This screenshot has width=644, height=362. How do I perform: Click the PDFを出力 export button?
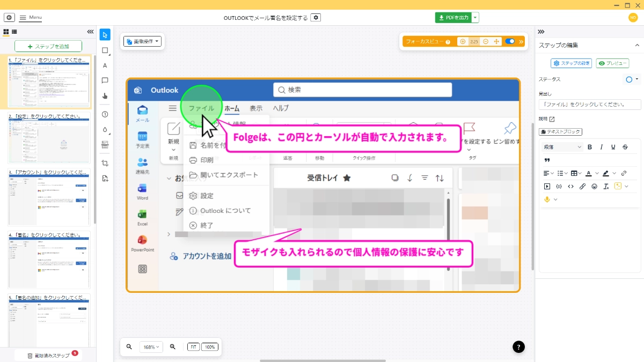pos(453,18)
